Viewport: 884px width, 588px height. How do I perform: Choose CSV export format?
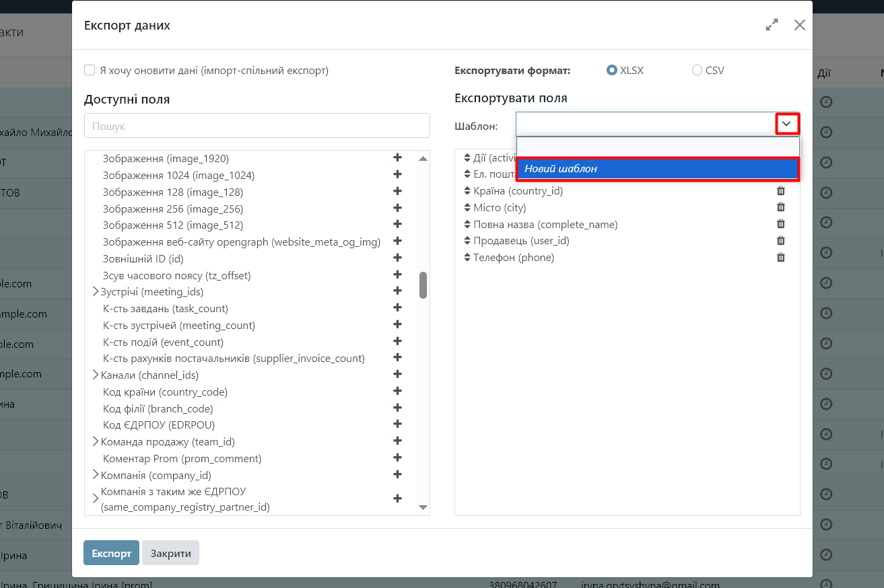pyautogui.click(x=697, y=70)
